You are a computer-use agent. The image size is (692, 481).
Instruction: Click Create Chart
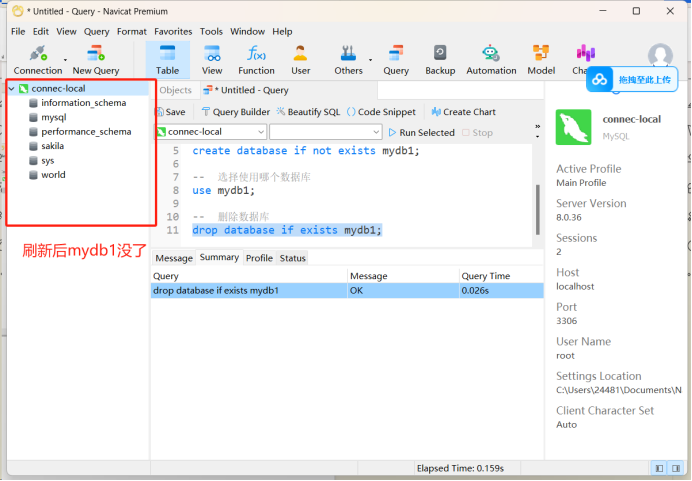point(463,112)
